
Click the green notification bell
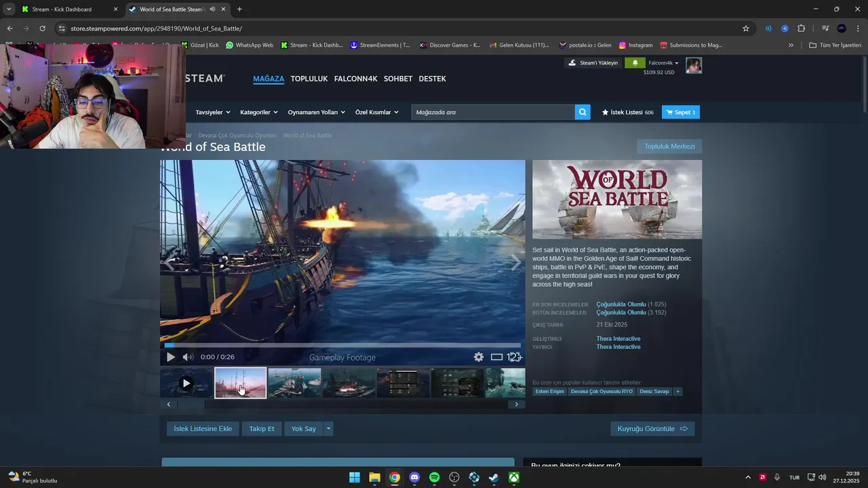(635, 63)
